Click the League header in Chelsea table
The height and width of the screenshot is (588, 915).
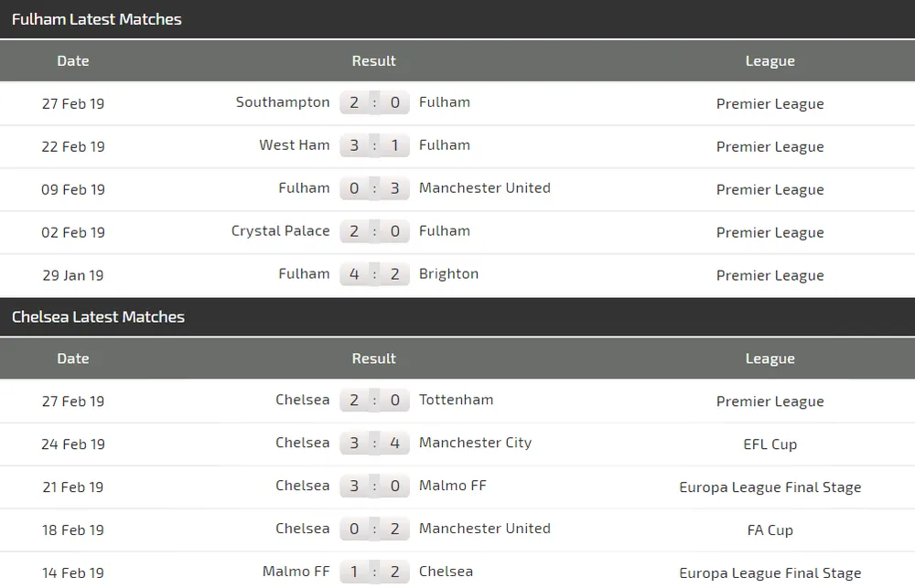click(770, 359)
